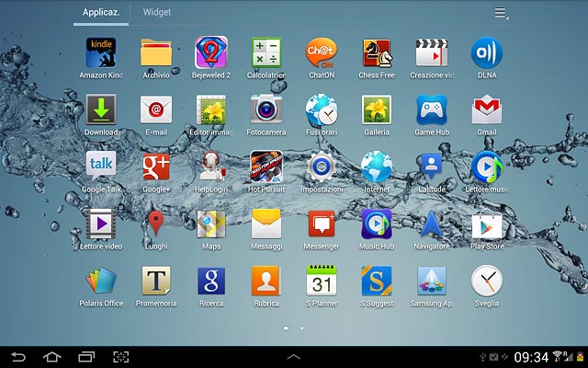The height and width of the screenshot is (368, 588).
Task: Open the Creazione video app
Action: [x=432, y=58]
